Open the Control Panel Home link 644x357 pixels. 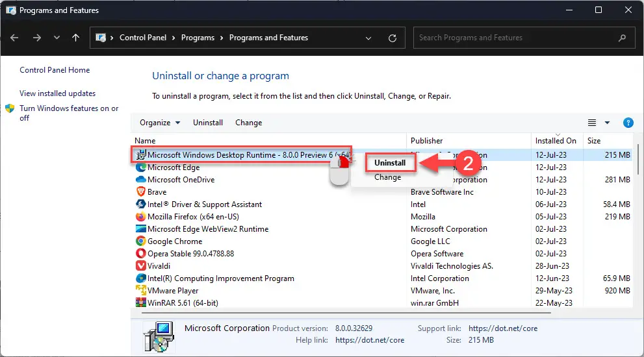55,70
